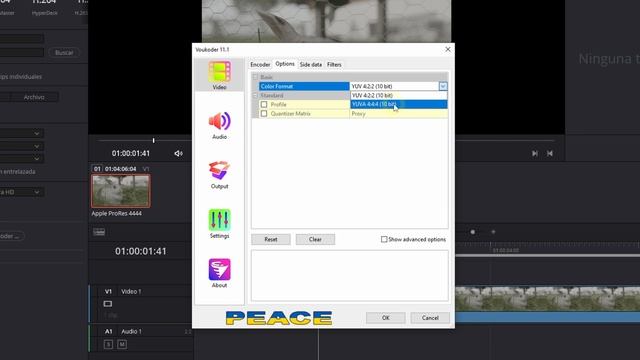Viewport: 640px width, 360px height.
Task: Jump to the previous clip in Resolve
Action: pyautogui.click(x=550, y=153)
